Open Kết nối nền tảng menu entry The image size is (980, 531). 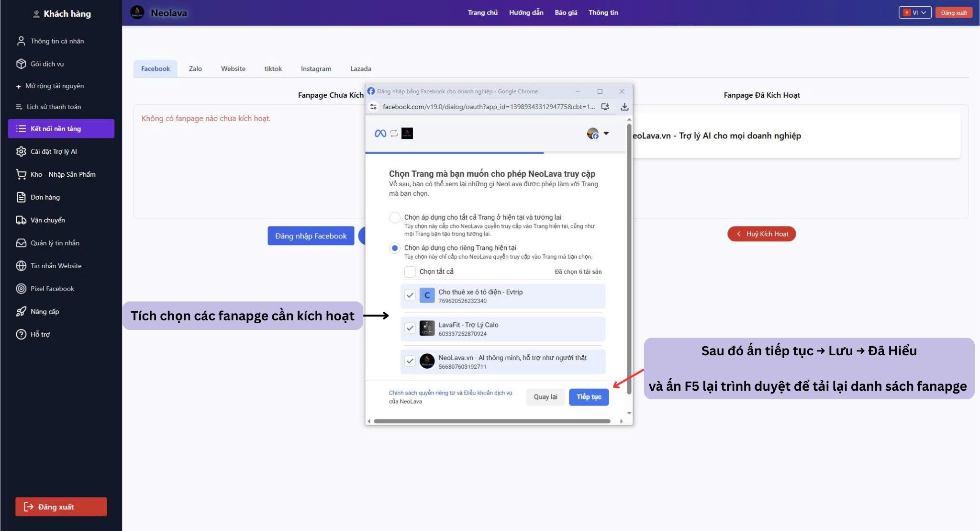pyautogui.click(x=56, y=128)
